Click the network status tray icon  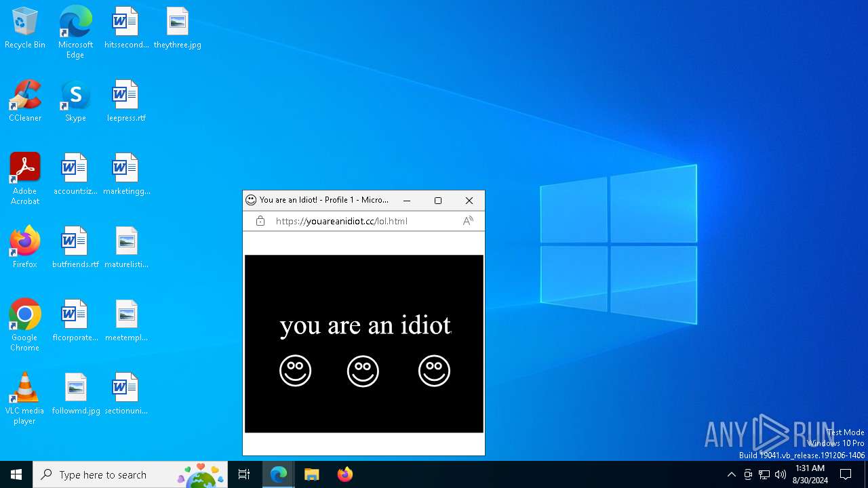click(x=764, y=474)
